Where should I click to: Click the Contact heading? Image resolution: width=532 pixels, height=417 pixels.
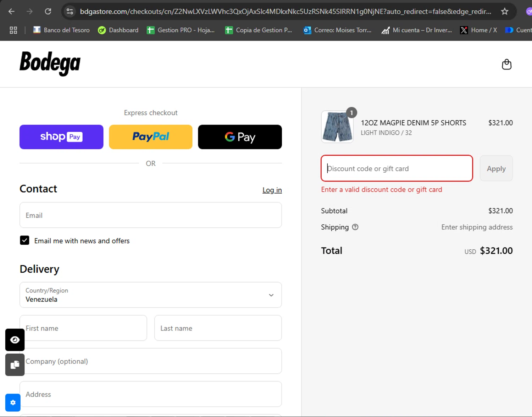(x=38, y=189)
